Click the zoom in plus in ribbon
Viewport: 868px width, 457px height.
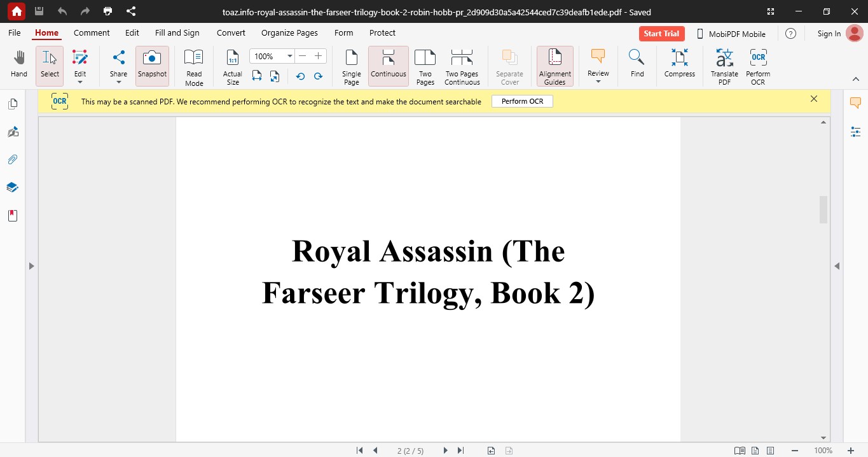coord(319,56)
